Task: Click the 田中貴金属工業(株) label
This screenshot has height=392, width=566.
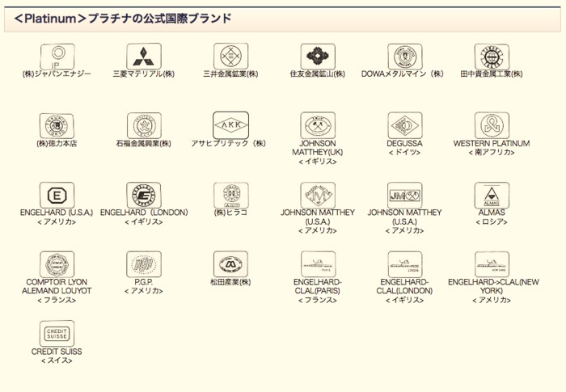Action: (492, 74)
